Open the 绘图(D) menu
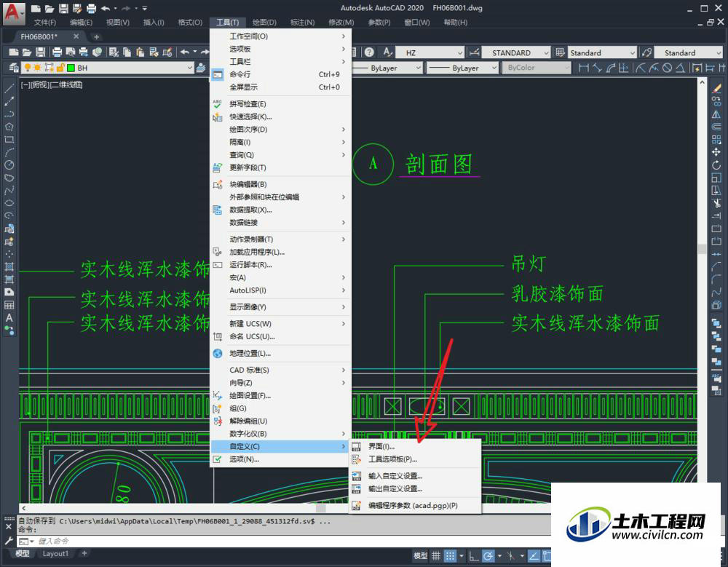Viewport: 728px width, 567px height. click(264, 23)
